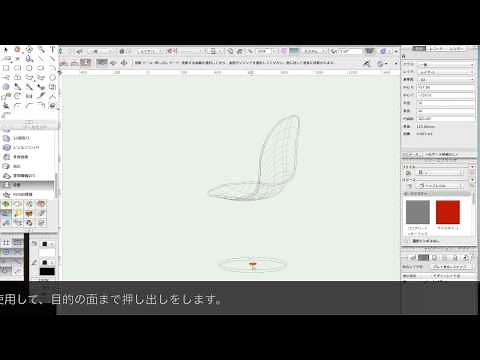Click the green first icon in 3D tool grid
The height and width of the screenshot is (360, 480).
(6, 204)
